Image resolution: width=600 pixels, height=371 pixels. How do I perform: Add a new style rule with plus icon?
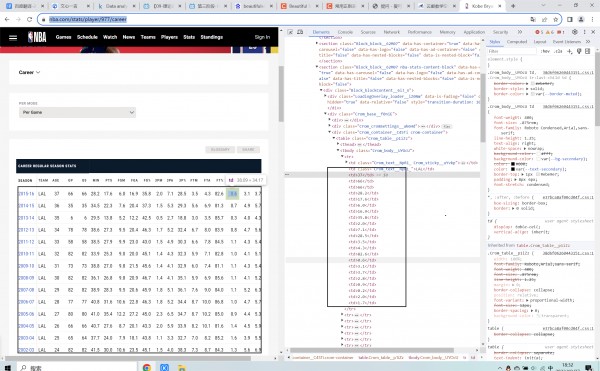570,51
